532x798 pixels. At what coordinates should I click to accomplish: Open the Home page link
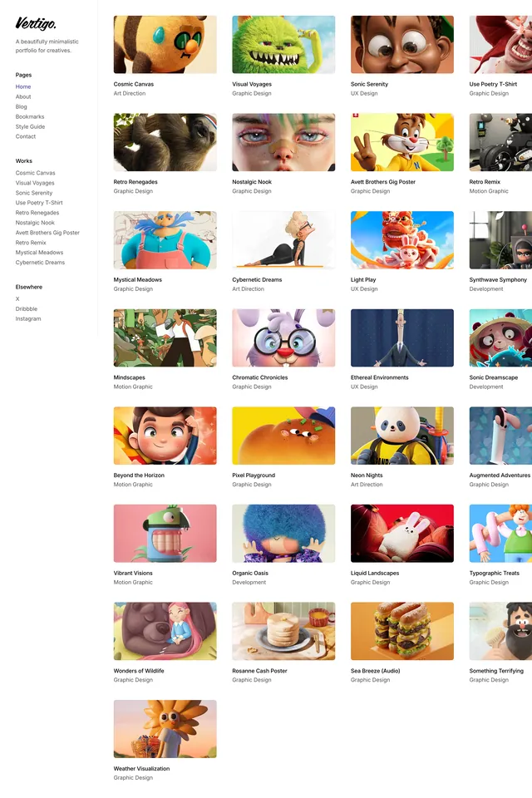23,86
